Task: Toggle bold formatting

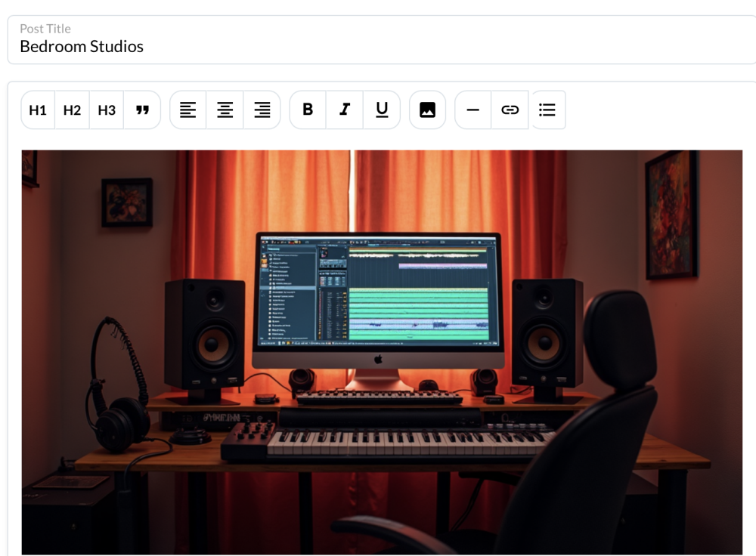Action: tap(308, 110)
